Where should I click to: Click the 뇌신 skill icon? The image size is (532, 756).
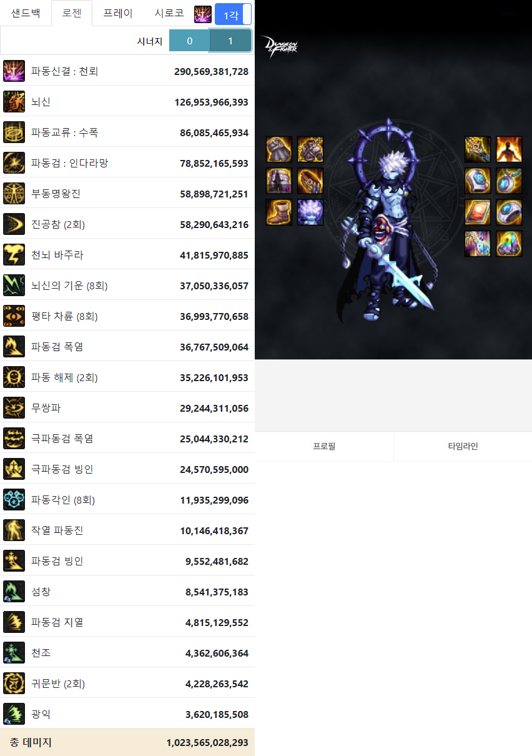tap(14, 102)
